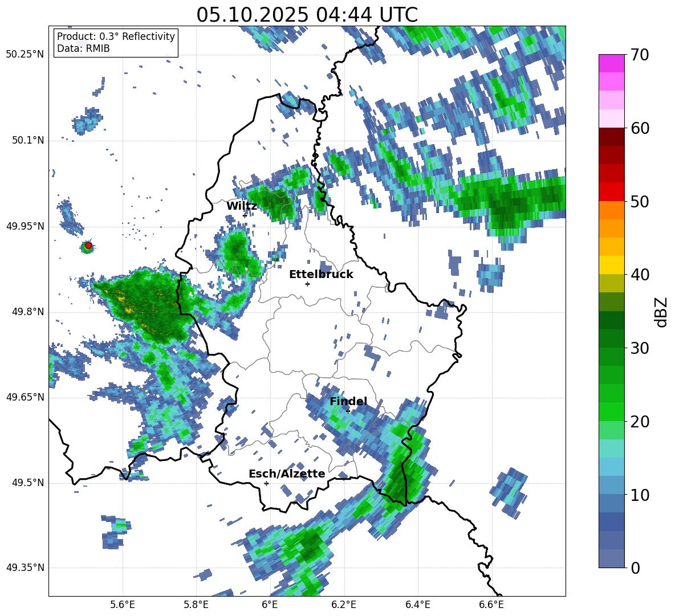The height and width of the screenshot is (616, 675).
Task: Click the Esch/Alzette location cross marker
Action: 266,483
